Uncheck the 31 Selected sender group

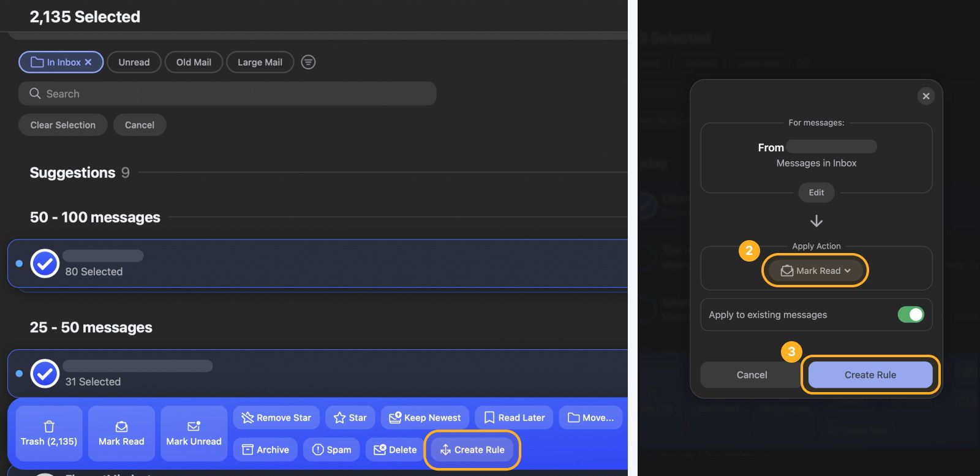point(45,374)
